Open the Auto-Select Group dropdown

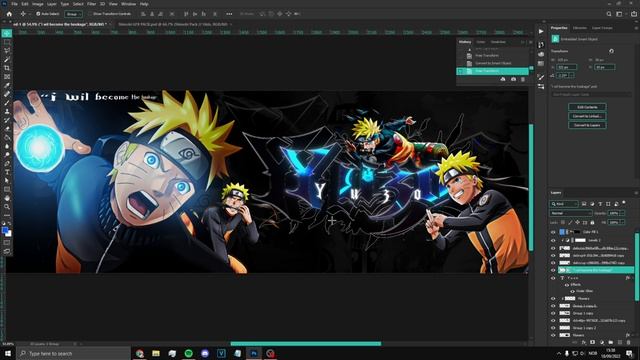[x=73, y=14]
